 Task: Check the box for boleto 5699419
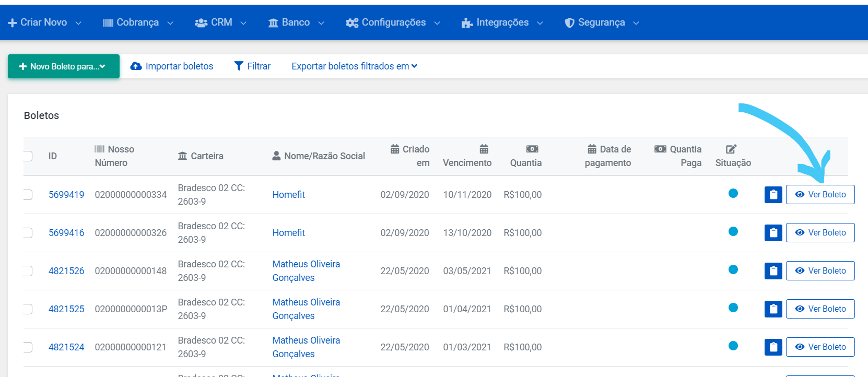pos(28,195)
